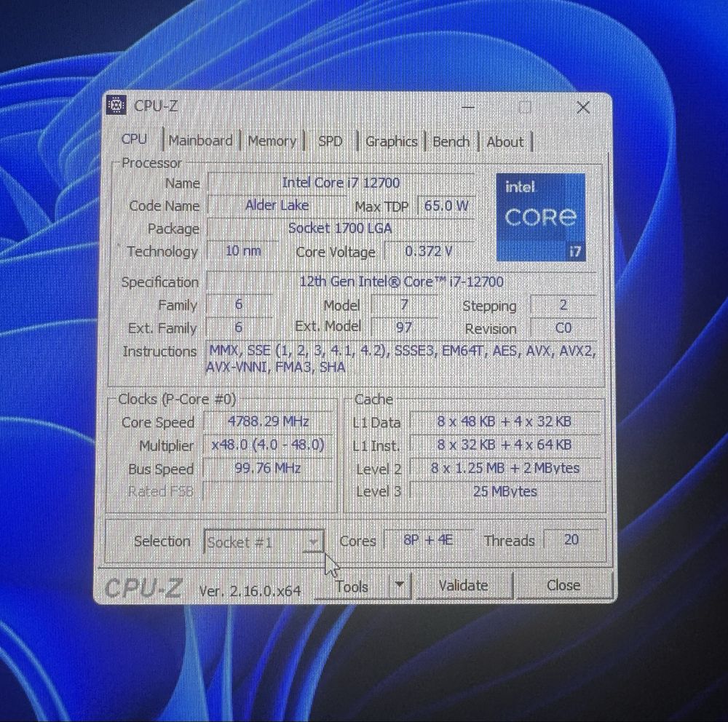Go to the SPD tab
728x722 pixels.
pyautogui.click(x=330, y=141)
